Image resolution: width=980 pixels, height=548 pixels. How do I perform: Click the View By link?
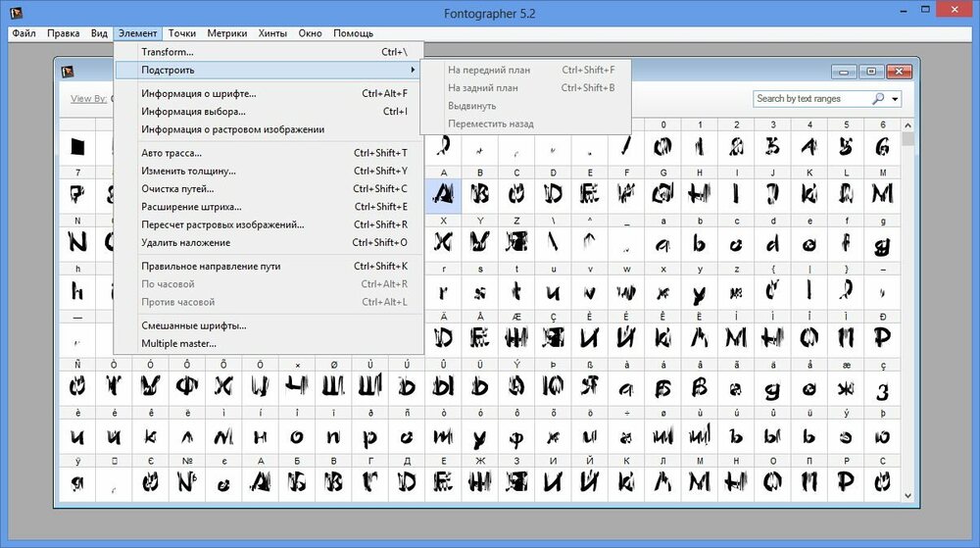[x=89, y=99]
